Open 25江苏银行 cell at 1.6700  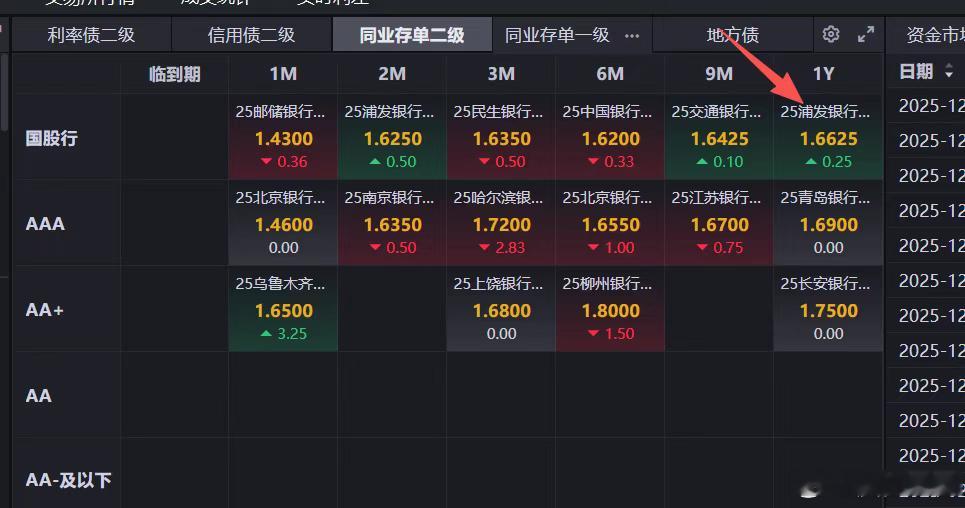click(x=719, y=222)
